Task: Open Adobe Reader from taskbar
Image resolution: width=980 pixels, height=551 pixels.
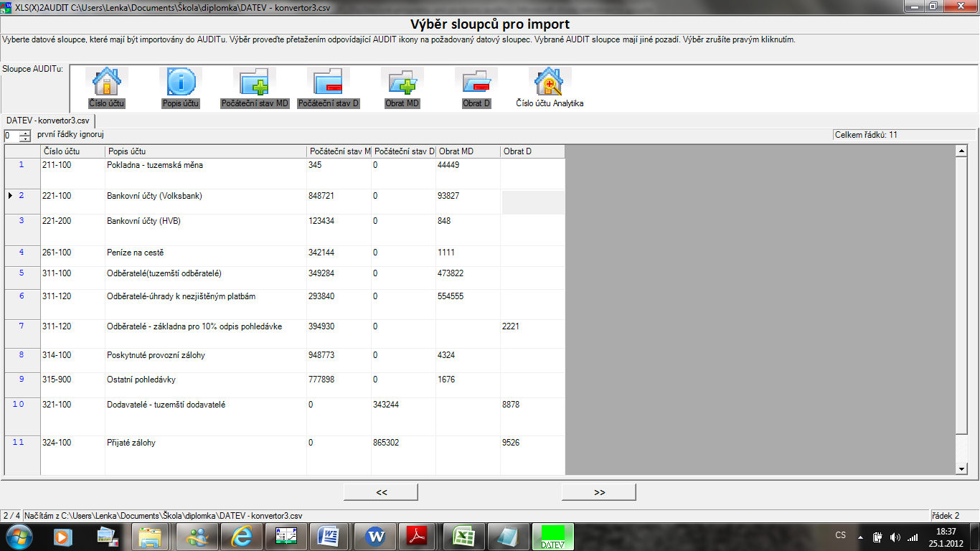Action: 418,536
